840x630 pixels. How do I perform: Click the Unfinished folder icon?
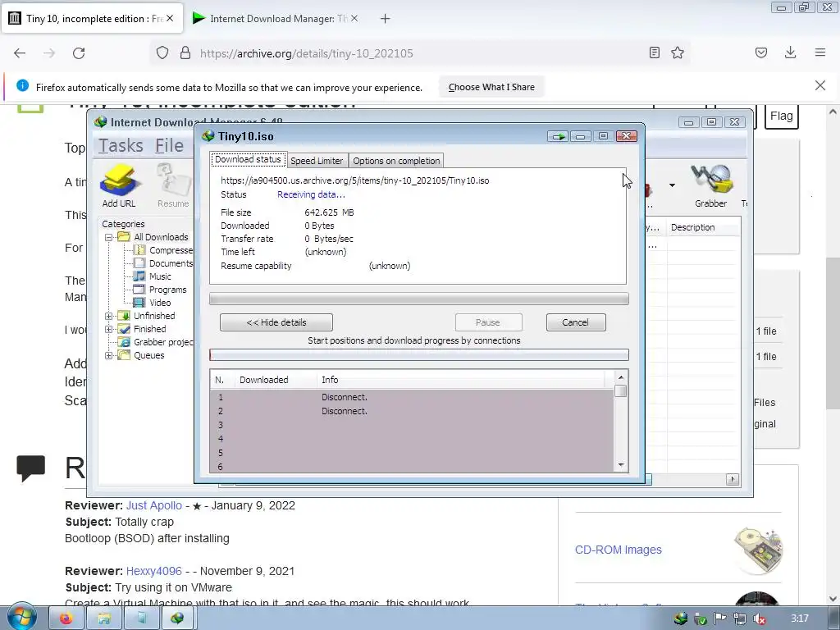(x=124, y=316)
